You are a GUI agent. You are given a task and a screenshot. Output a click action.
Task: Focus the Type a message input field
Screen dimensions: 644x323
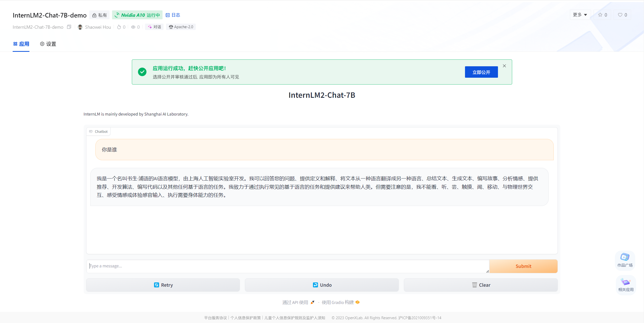click(x=288, y=266)
